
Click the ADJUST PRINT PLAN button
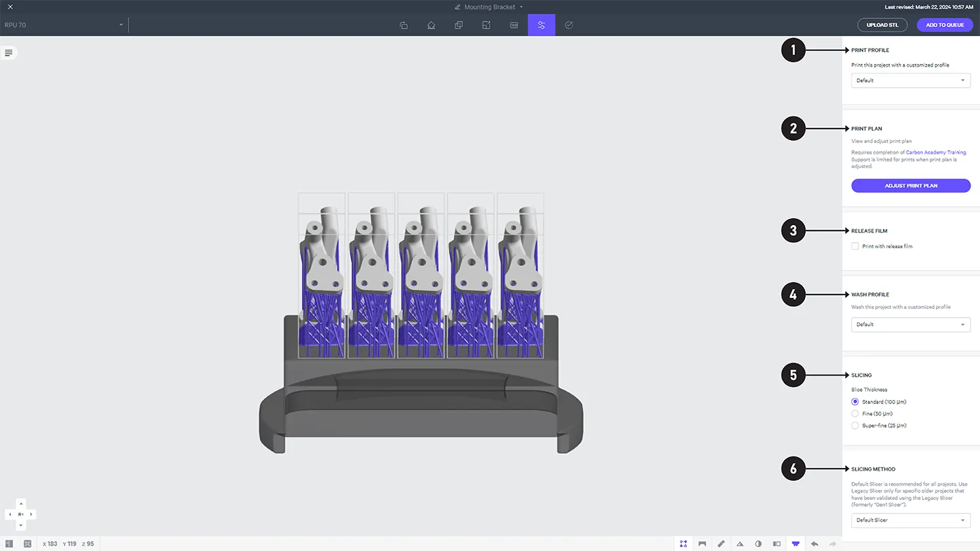point(911,186)
